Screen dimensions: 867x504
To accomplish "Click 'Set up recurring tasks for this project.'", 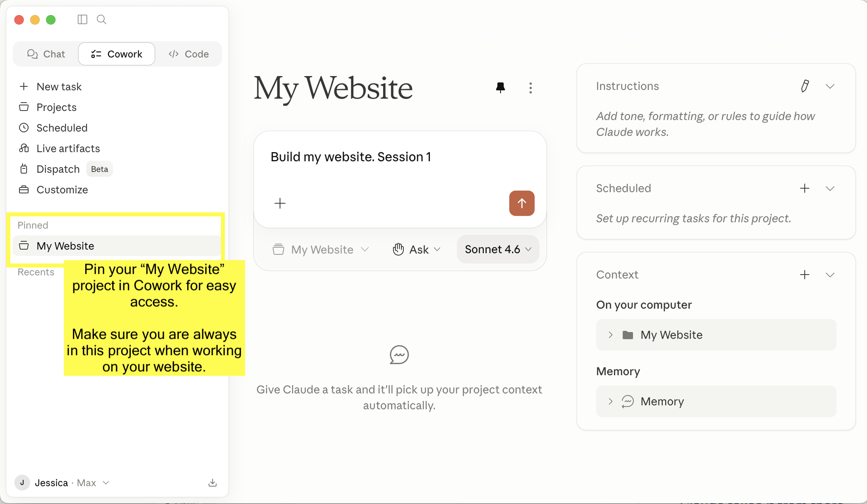I will pos(694,218).
